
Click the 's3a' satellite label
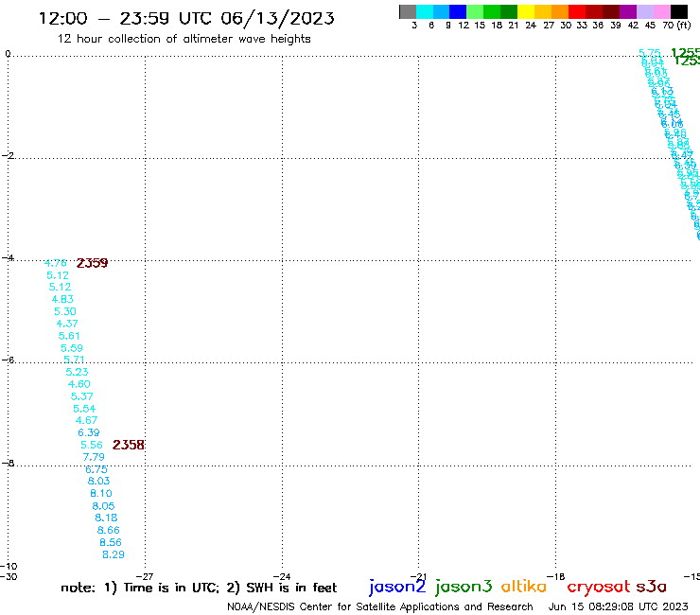(651, 587)
